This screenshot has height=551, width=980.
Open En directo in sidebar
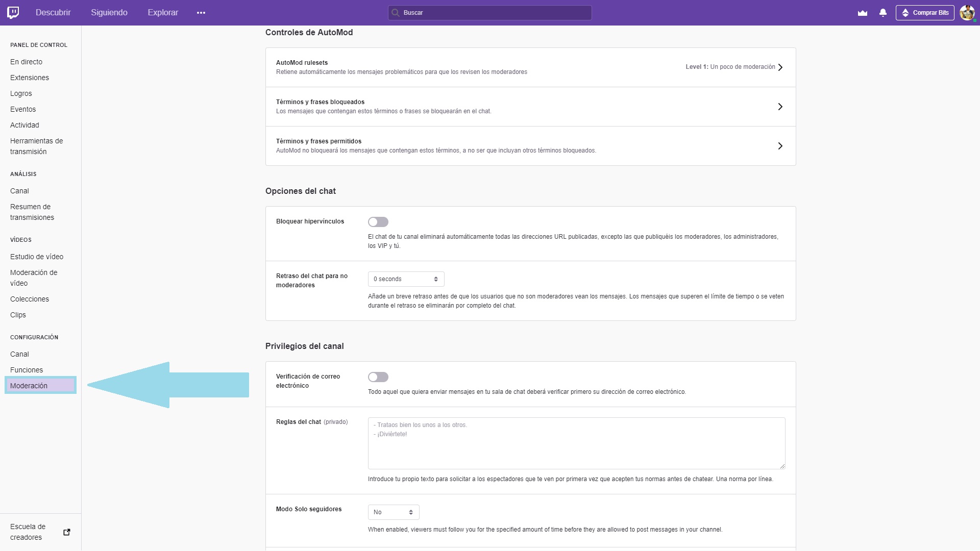(x=27, y=62)
